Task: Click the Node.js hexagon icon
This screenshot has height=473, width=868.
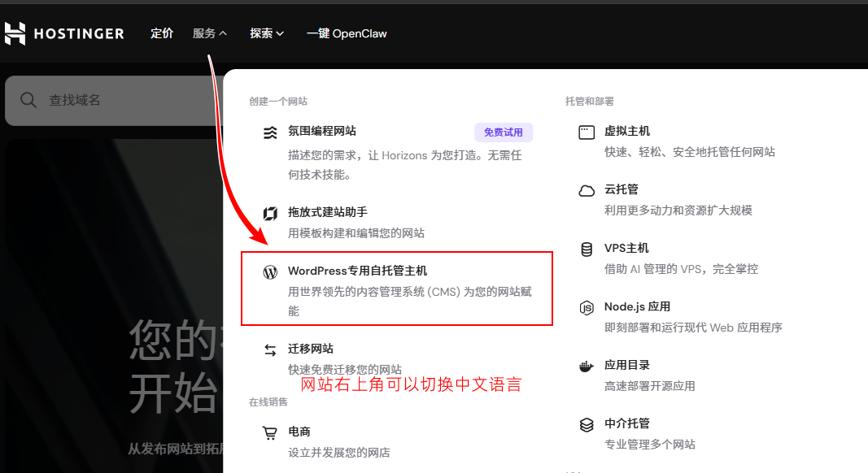Action: (x=587, y=308)
